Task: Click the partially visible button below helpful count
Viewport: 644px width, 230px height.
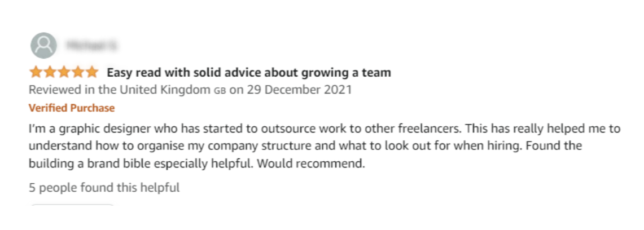Action: [72, 205]
